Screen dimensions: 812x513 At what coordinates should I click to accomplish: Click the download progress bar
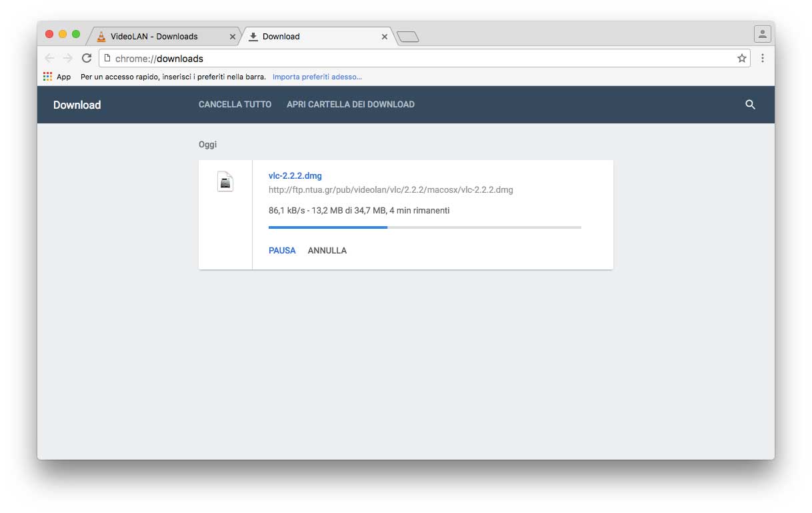[x=425, y=227]
